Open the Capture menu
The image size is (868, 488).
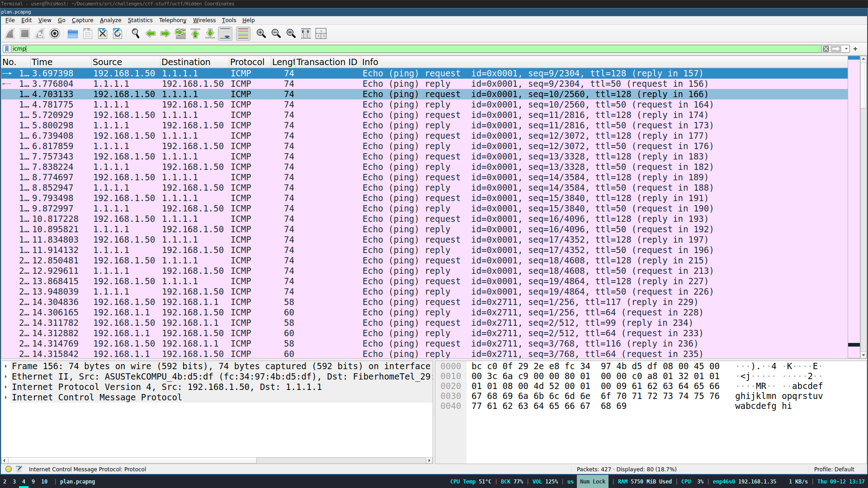point(82,20)
